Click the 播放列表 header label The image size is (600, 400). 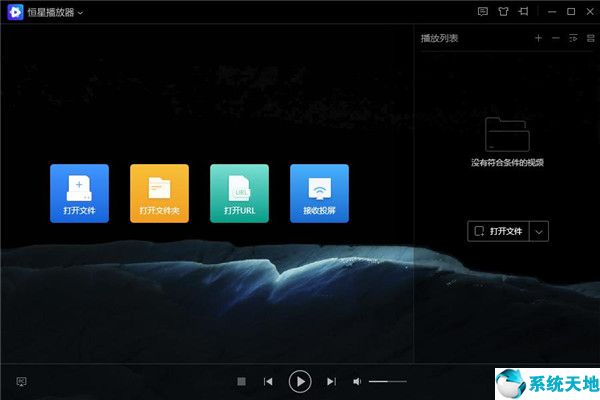tap(439, 38)
